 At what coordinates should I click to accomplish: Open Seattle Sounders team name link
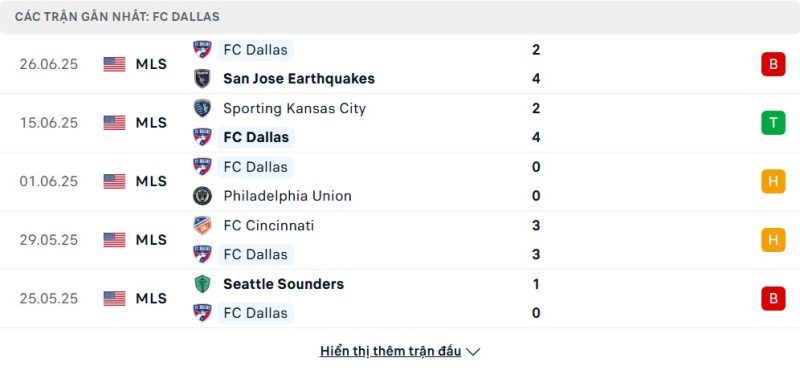click(x=284, y=284)
